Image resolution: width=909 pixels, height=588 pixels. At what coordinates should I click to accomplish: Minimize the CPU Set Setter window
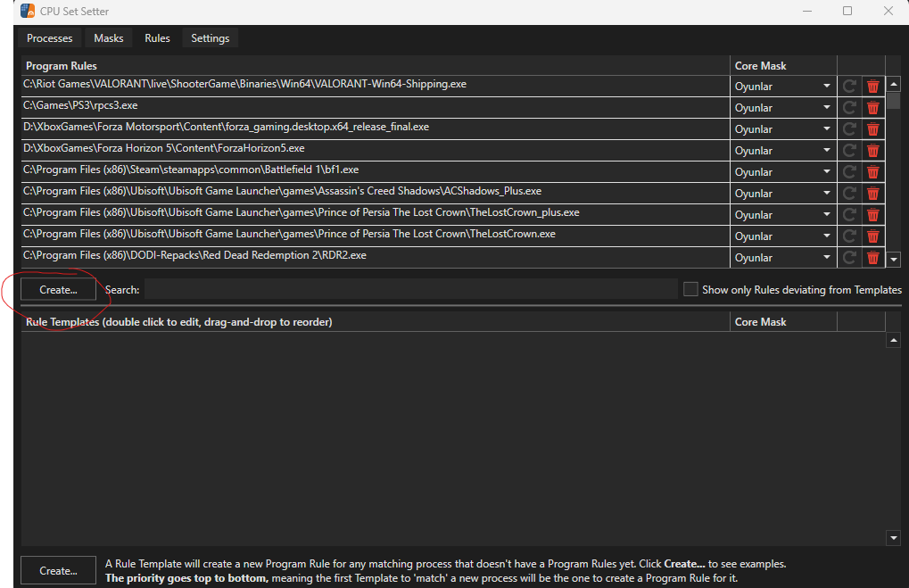pyautogui.click(x=807, y=11)
